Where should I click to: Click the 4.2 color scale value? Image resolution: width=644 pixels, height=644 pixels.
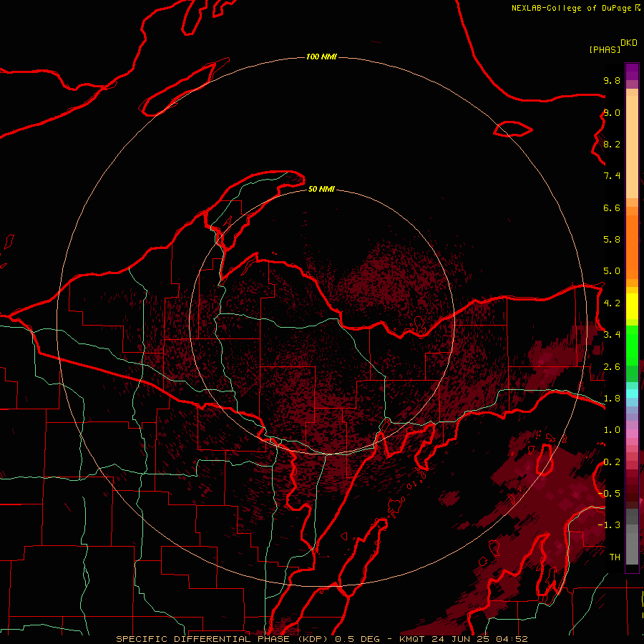pos(612,303)
